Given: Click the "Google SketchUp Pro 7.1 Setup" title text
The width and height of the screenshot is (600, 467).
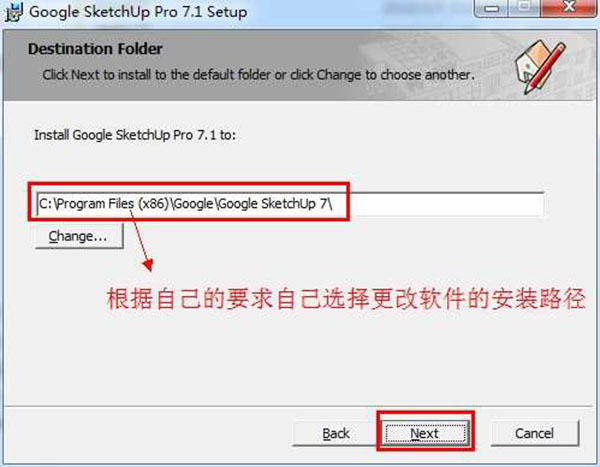Looking at the screenshot, I should [138, 12].
